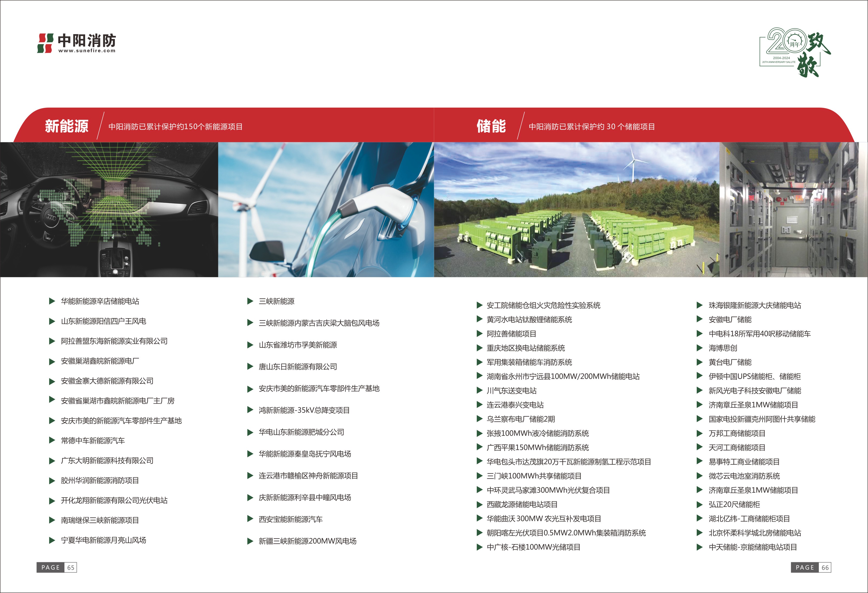Select 广西平果150MWh储能消防系统
The width and height of the screenshot is (868, 593).
pos(537,447)
